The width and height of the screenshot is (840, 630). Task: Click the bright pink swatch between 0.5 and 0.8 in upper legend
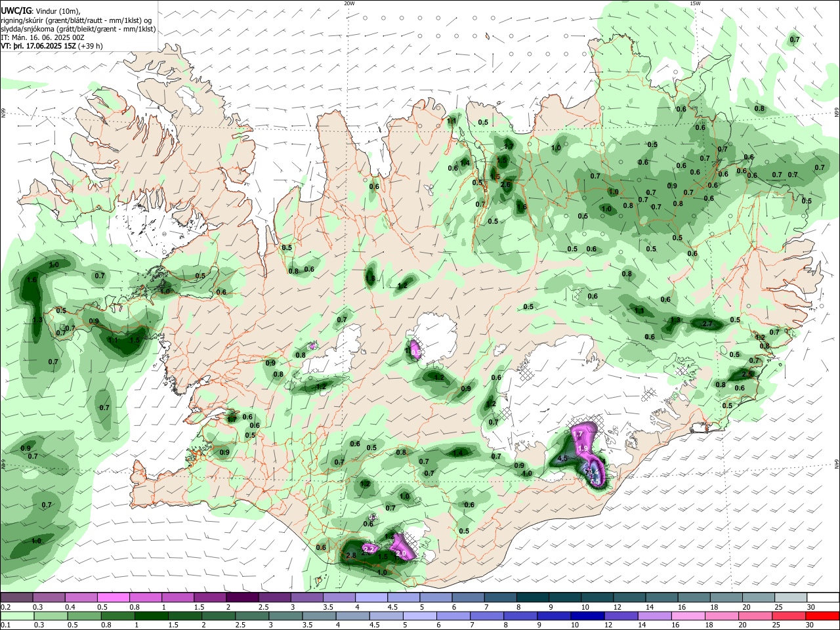pos(113,597)
